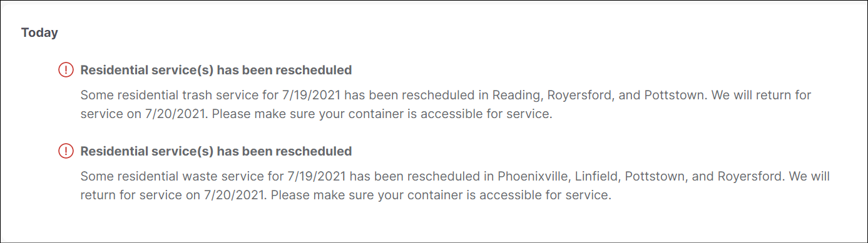Open the second 'Residential service(s) has been rescheduled' title

pyautogui.click(x=216, y=151)
